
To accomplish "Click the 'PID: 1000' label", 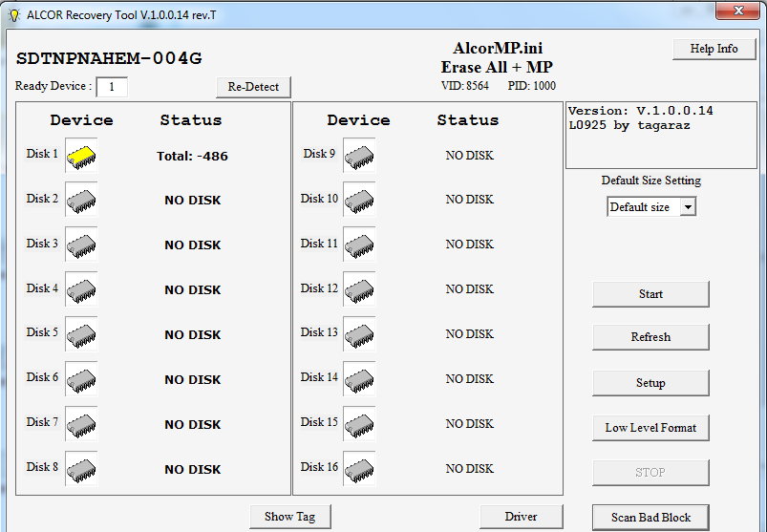I will tap(532, 86).
